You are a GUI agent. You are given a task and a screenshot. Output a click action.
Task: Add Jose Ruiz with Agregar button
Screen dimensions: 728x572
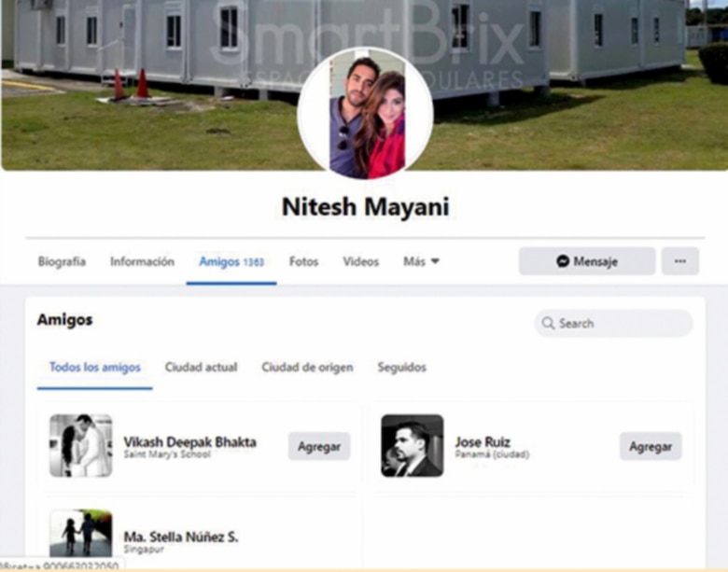[x=651, y=446]
